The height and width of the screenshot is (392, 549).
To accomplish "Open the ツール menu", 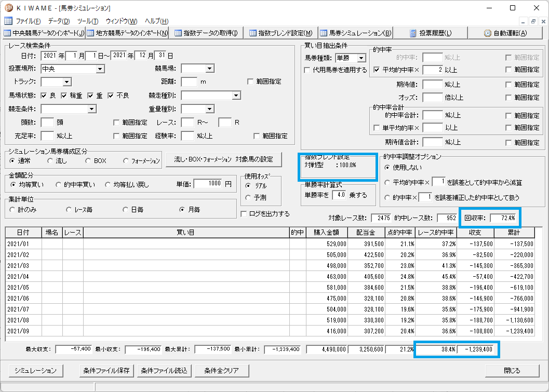I will [x=88, y=21].
